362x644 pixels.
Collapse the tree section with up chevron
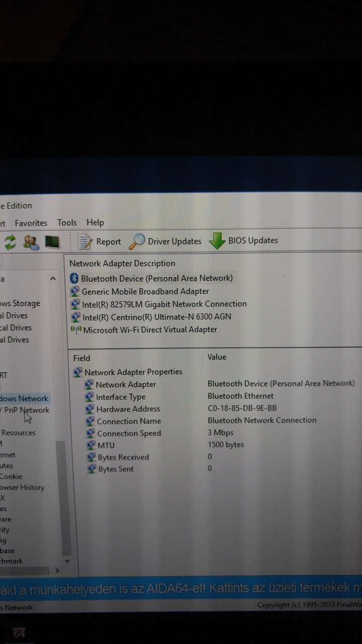53,278
